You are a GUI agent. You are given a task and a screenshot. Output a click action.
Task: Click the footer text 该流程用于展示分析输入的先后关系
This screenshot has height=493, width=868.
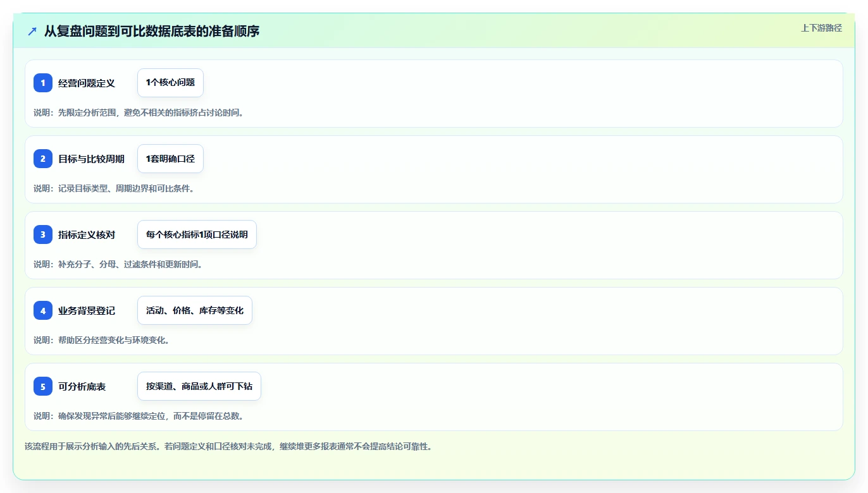(92, 446)
